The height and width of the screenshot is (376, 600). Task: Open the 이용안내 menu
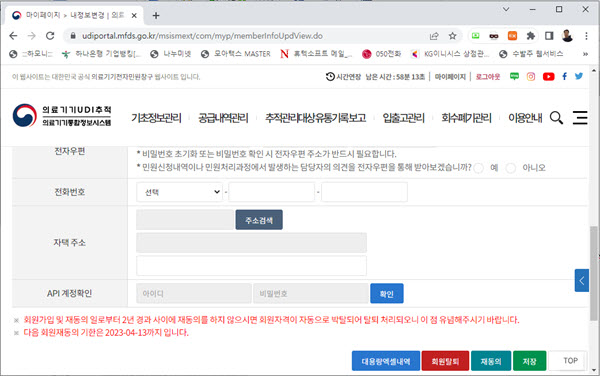(x=525, y=118)
